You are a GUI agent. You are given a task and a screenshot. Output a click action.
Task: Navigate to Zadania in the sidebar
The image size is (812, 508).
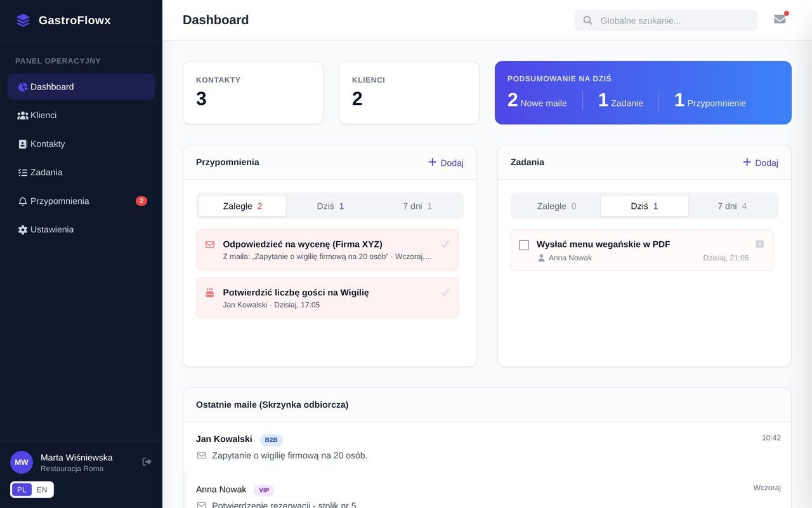pos(81,173)
